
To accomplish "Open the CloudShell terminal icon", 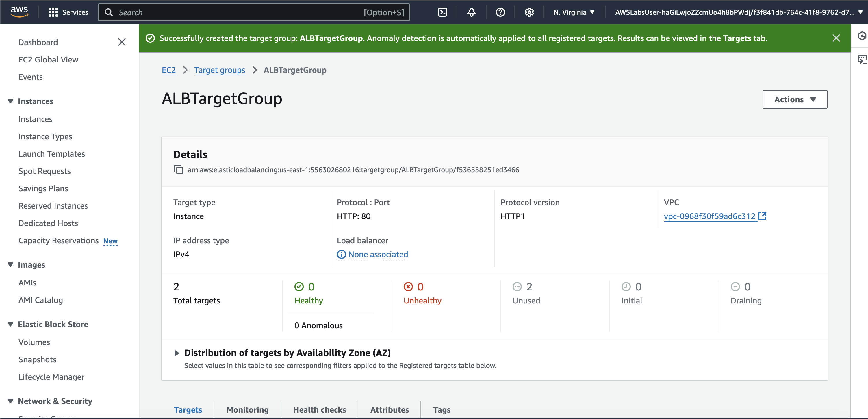I will [x=442, y=12].
